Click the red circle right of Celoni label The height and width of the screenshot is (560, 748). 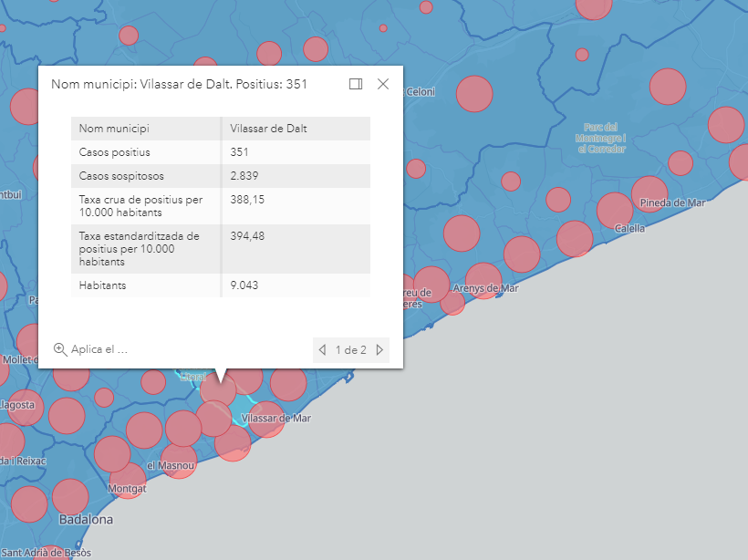pyautogui.click(x=473, y=93)
